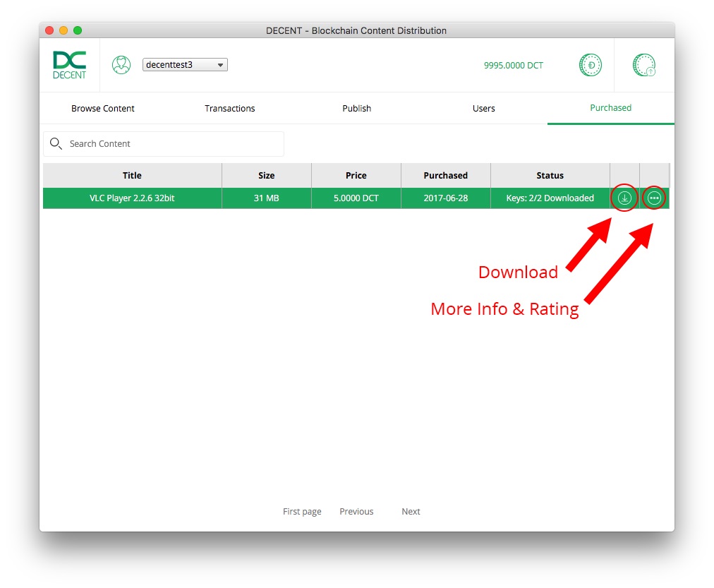Viewport: 714px width, 588px height.
Task: Minimize the DECENT window
Action: (63, 30)
